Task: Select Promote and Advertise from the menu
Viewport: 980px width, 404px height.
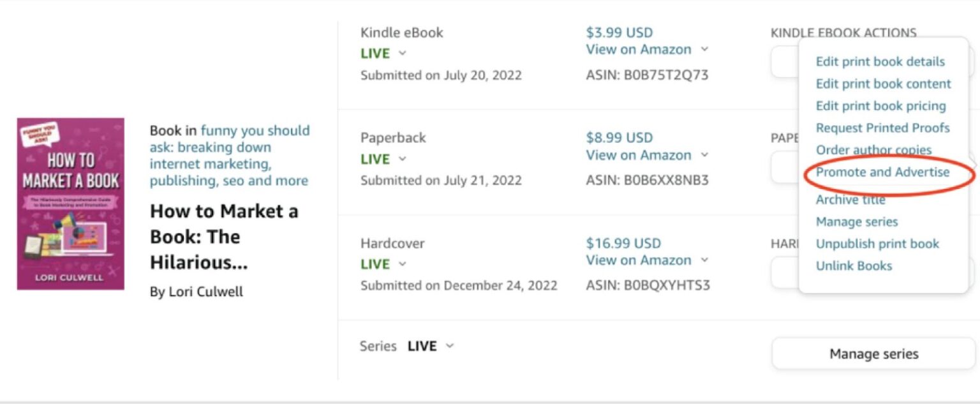Action: tap(884, 172)
